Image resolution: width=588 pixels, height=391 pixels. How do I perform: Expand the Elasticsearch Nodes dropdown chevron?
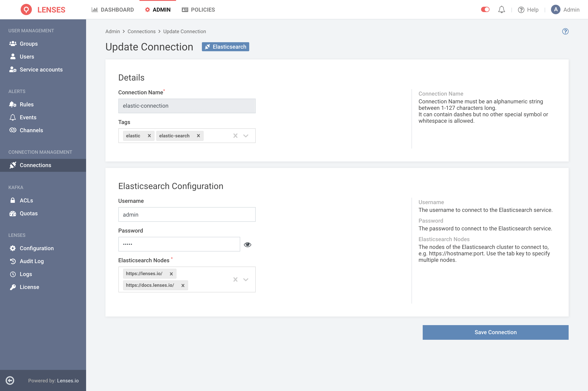tap(246, 279)
